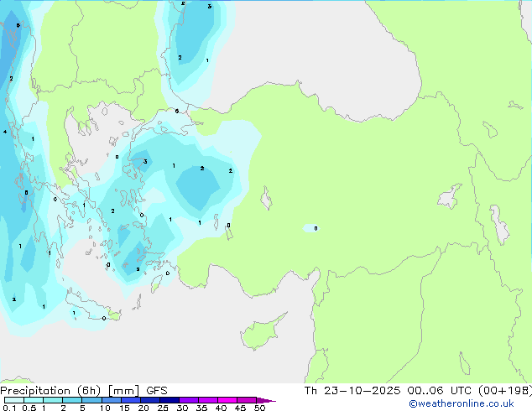The height and width of the screenshot is (411, 532).
Task: Click the 45–50 mm legend color swatch
Action: (x=247, y=400)
